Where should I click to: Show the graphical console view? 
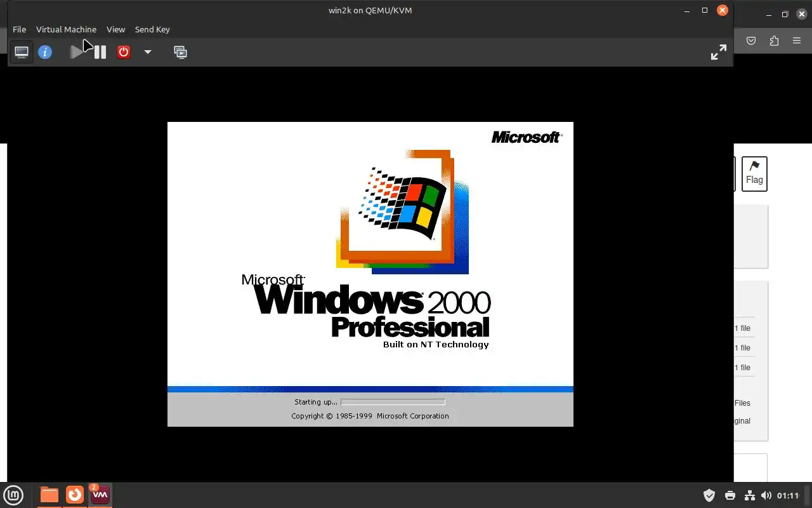(22, 52)
